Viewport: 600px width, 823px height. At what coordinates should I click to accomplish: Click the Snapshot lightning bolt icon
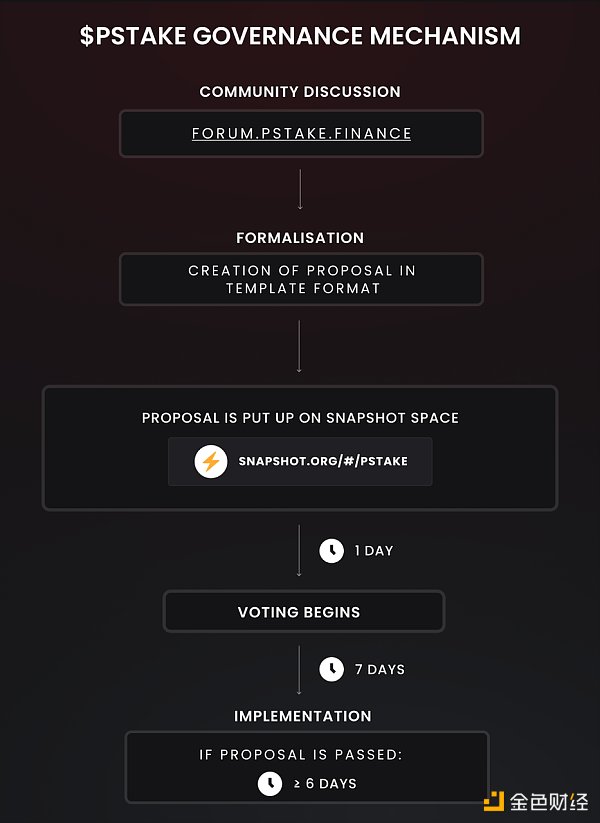pyautogui.click(x=211, y=462)
